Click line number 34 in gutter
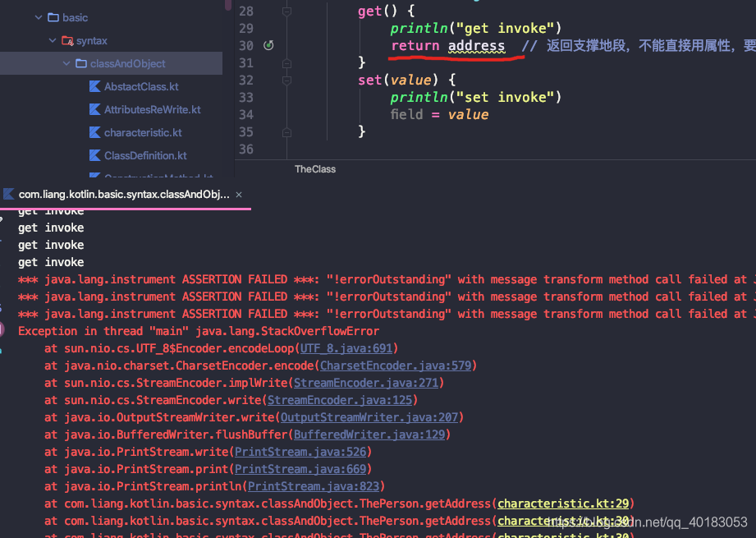Image resolution: width=756 pixels, height=538 pixels. click(246, 115)
